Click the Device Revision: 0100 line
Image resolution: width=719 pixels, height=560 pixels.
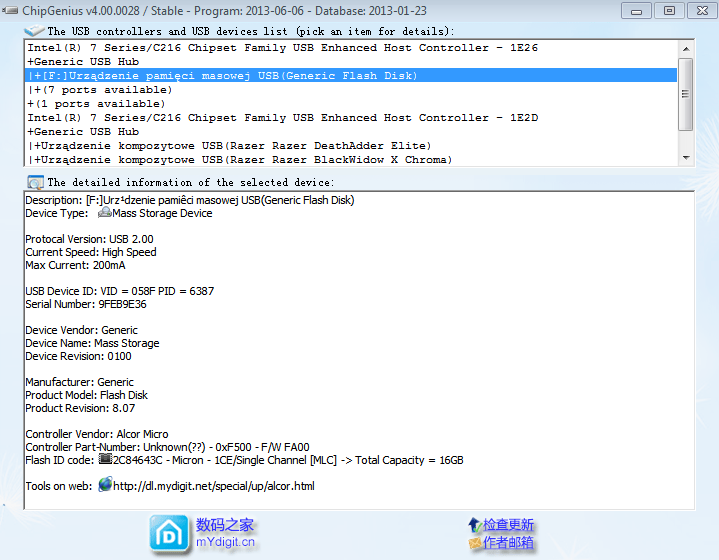pos(78,356)
